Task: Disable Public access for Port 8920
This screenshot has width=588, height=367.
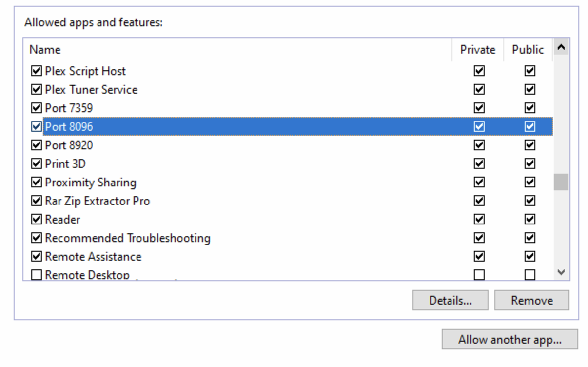Action: [x=530, y=145]
